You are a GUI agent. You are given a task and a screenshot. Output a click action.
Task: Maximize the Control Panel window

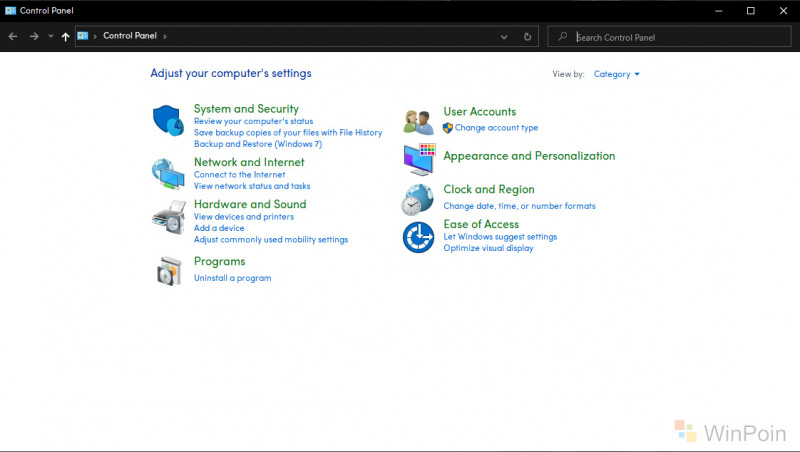tap(751, 11)
